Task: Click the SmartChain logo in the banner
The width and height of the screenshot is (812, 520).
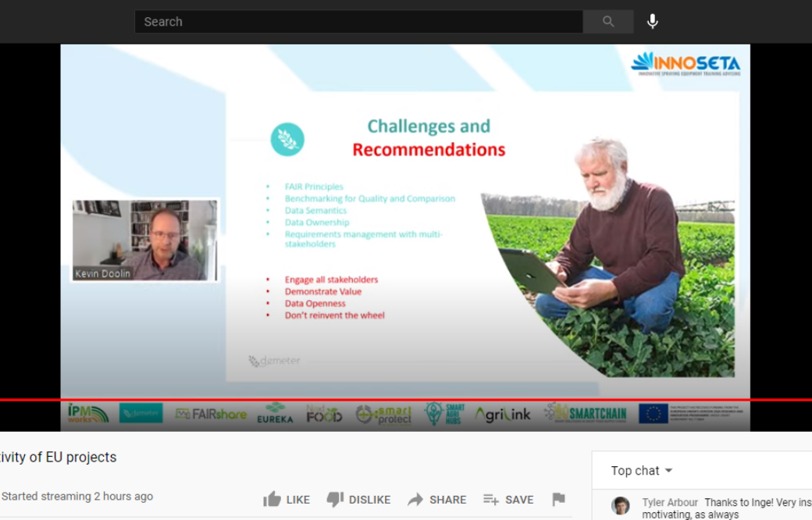Action: pos(586,414)
